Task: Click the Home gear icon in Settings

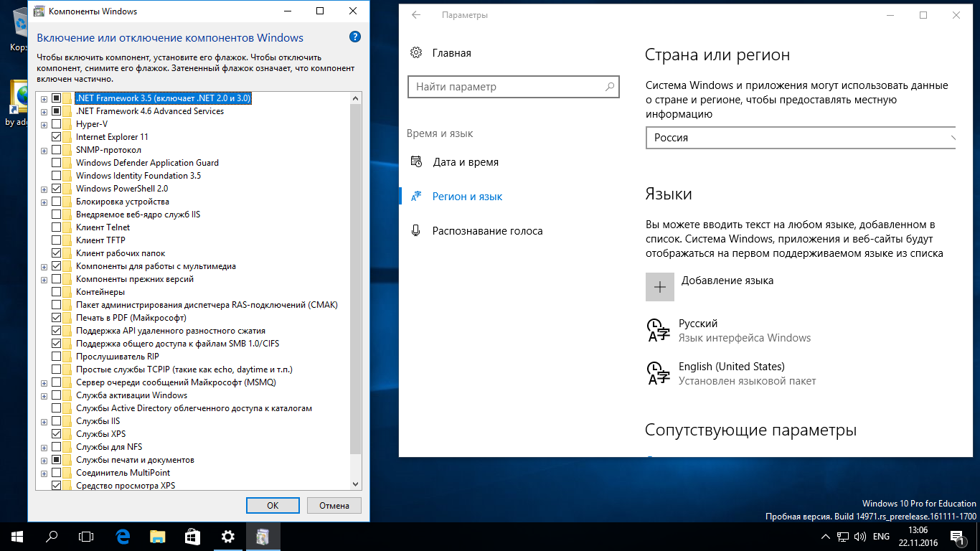Action: pyautogui.click(x=416, y=52)
